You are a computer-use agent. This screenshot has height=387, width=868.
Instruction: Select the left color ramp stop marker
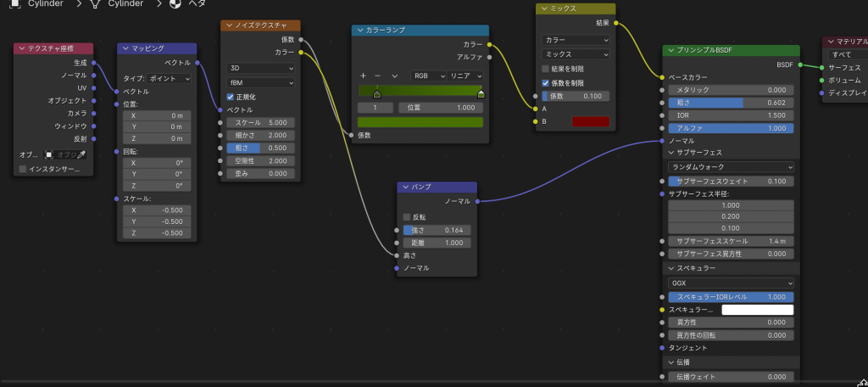[x=377, y=94]
